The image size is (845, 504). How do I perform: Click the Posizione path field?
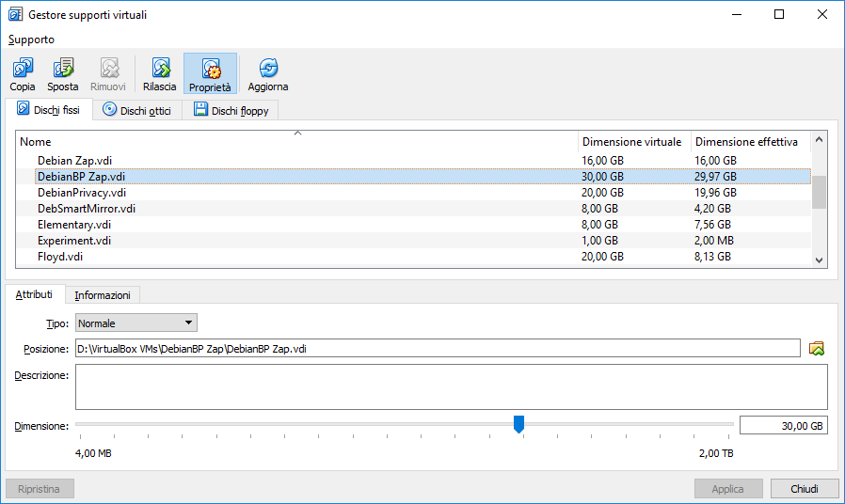[438, 349]
